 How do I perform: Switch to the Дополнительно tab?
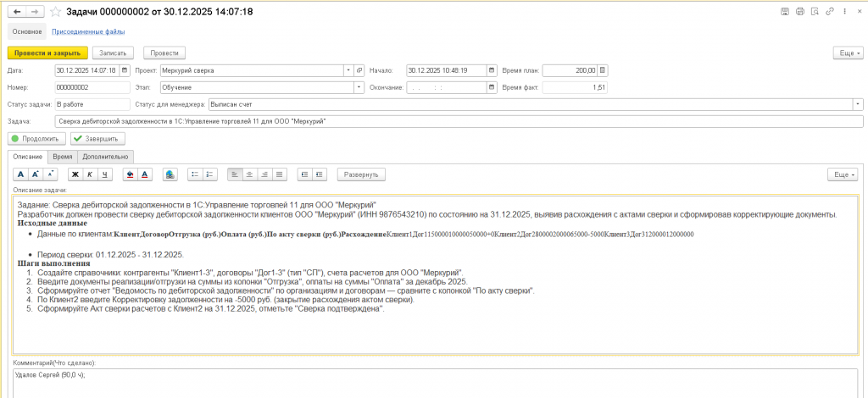105,157
